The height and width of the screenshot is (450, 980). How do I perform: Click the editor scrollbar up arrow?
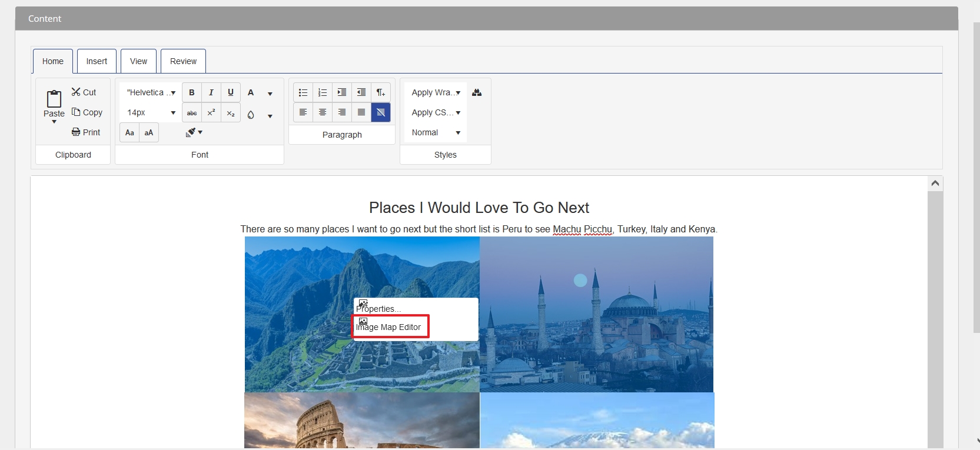pyautogui.click(x=935, y=184)
